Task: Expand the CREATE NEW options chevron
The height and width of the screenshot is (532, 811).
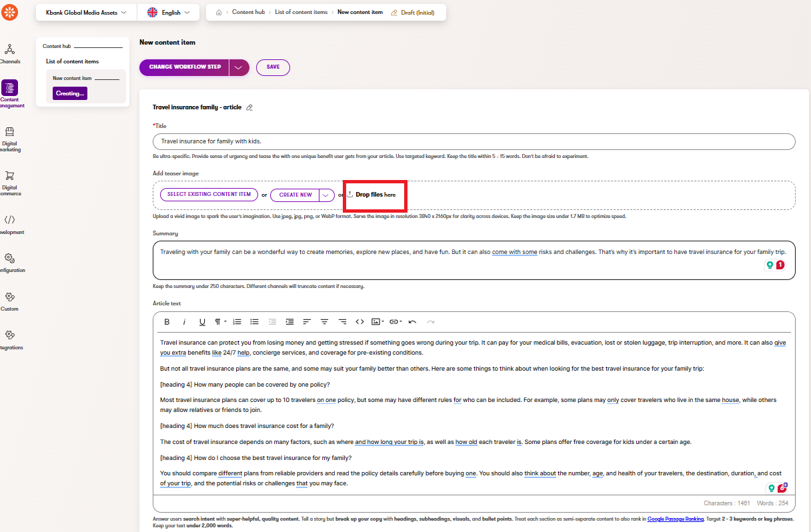Action: [x=326, y=195]
